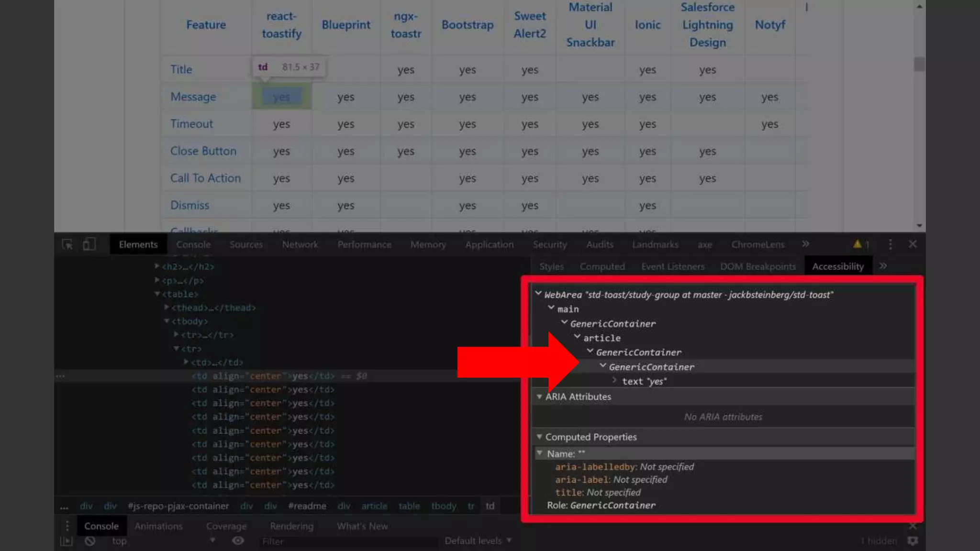Click the console Filter input field

tap(348, 541)
